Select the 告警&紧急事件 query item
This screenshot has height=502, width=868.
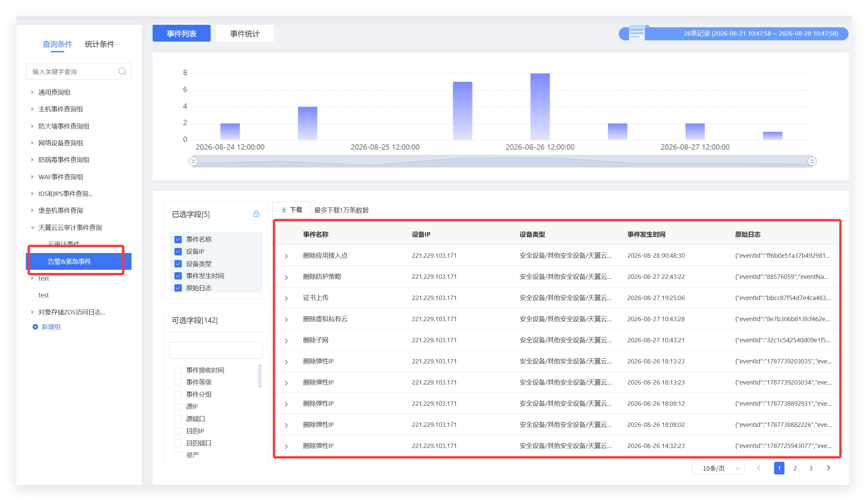click(78, 261)
